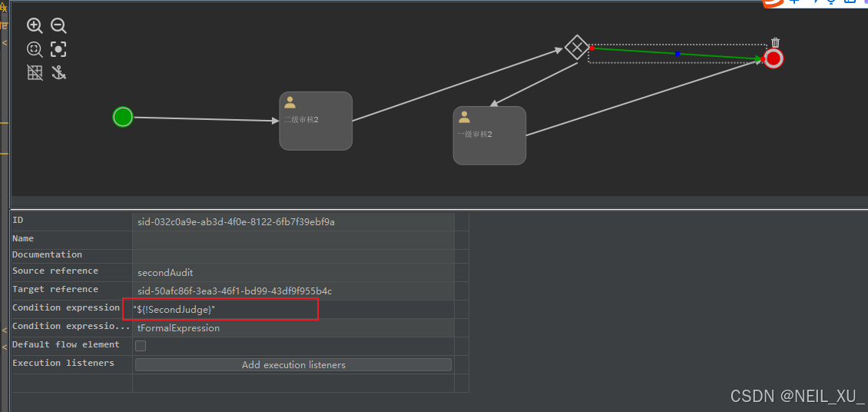Click the zoom out magnifier icon
The height and width of the screenshot is (412, 868).
click(58, 26)
